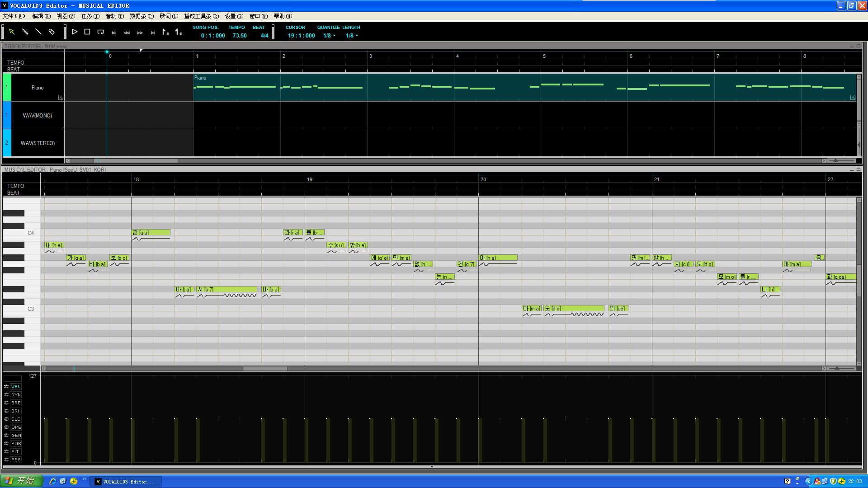
Task: Open the 歌词(L) lyrics menu
Action: coord(169,16)
